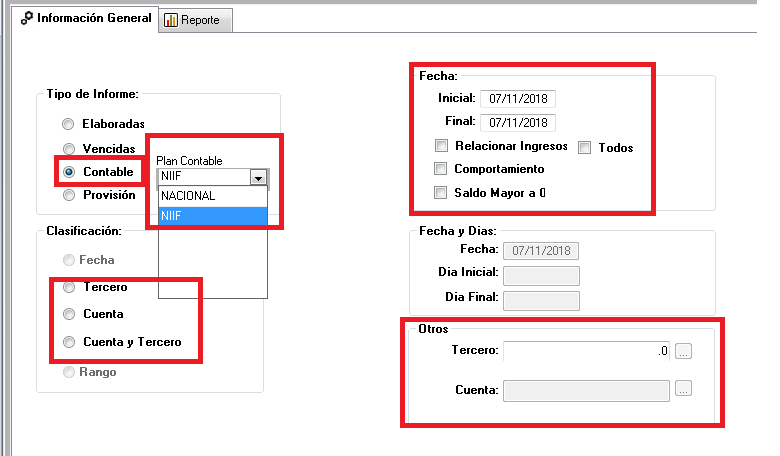The height and width of the screenshot is (456, 780).
Task: Open Tercero lookup ellipsis button
Action: pyautogui.click(x=683, y=351)
